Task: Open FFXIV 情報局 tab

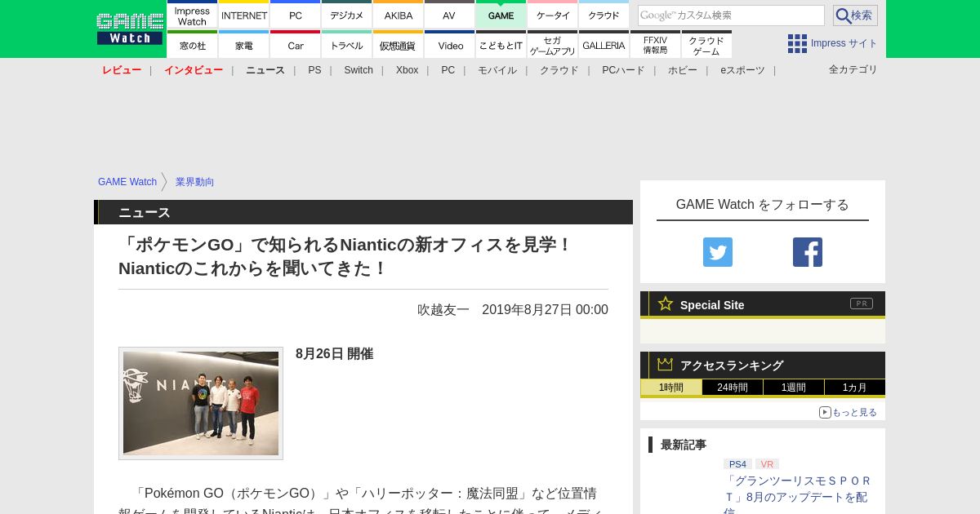Action: [x=655, y=45]
